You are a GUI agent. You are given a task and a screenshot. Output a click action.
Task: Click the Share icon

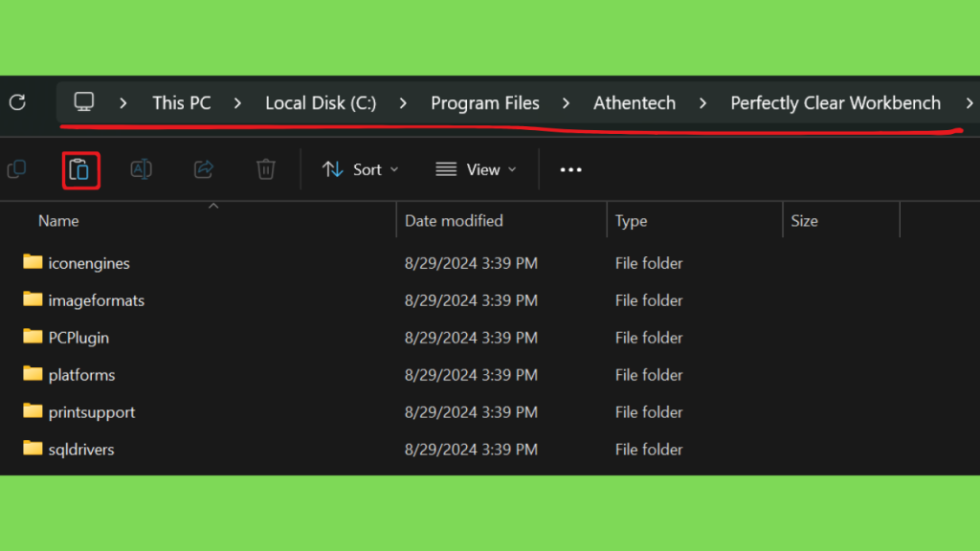pyautogui.click(x=204, y=169)
